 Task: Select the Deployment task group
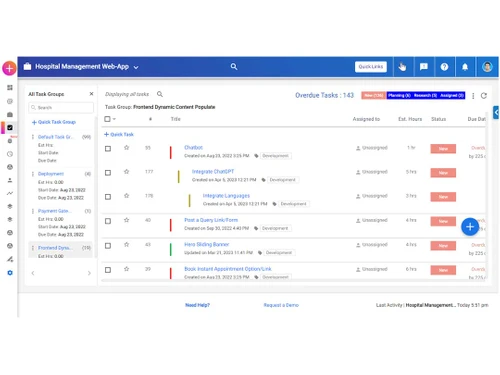click(x=51, y=174)
